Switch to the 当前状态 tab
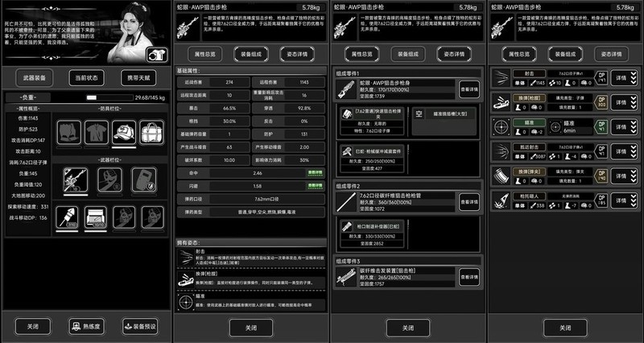The height and width of the screenshot is (343, 644). coord(86,77)
